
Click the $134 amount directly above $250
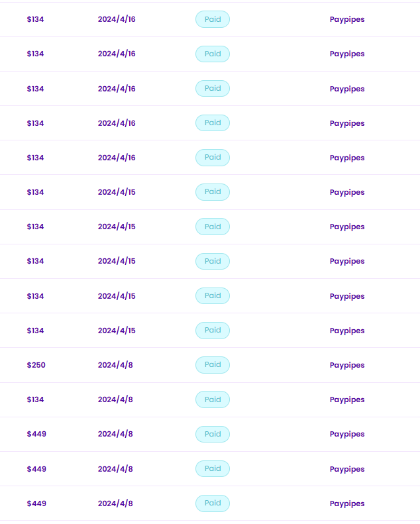[x=35, y=331]
